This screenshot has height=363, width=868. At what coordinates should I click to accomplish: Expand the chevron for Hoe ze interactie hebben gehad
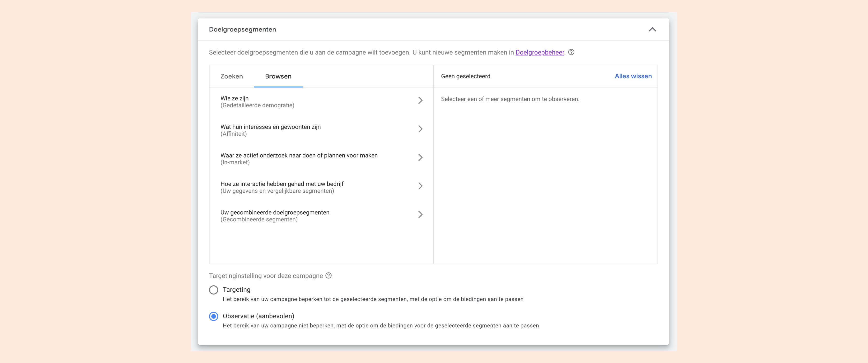coord(420,186)
